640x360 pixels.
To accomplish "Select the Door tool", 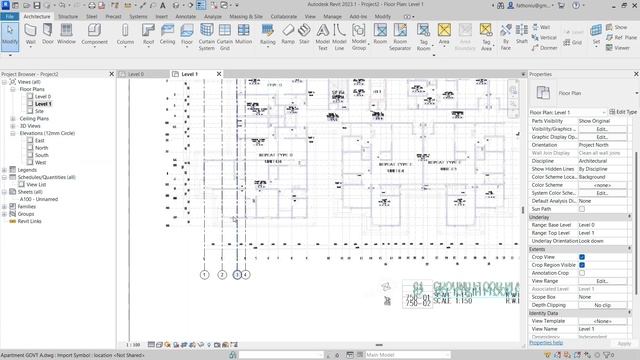I will point(48,34).
